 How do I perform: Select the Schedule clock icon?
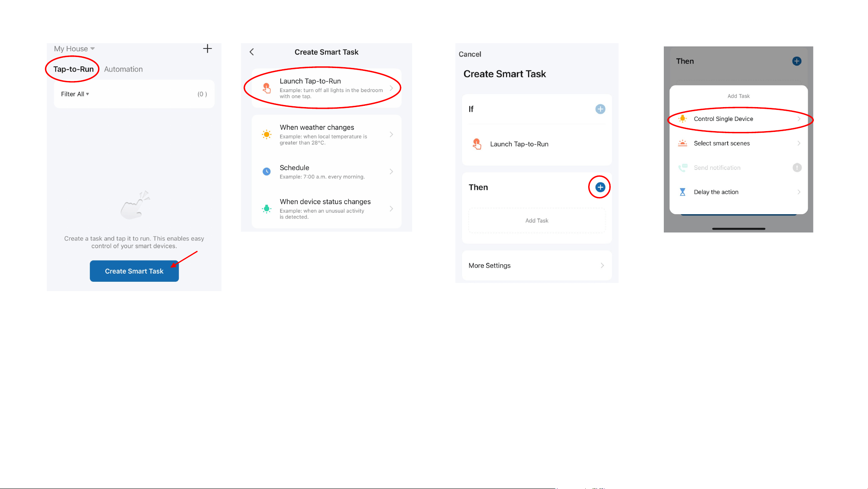267,171
